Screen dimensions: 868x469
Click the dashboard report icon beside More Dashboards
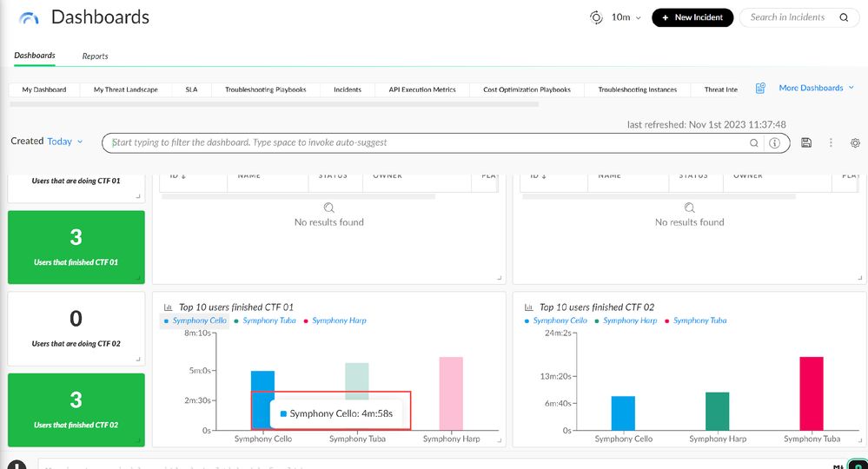pyautogui.click(x=760, y=88)
